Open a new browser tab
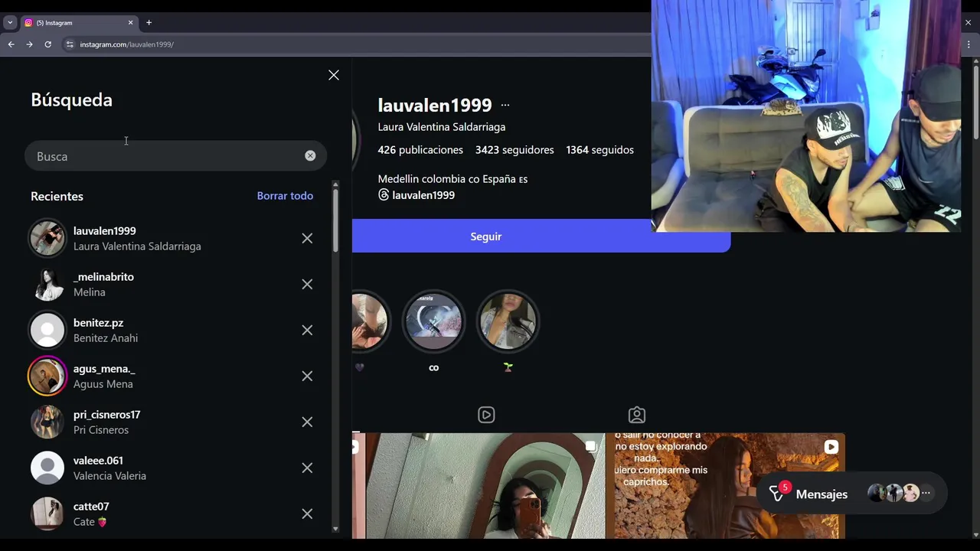980x551 pixels. 149,23
